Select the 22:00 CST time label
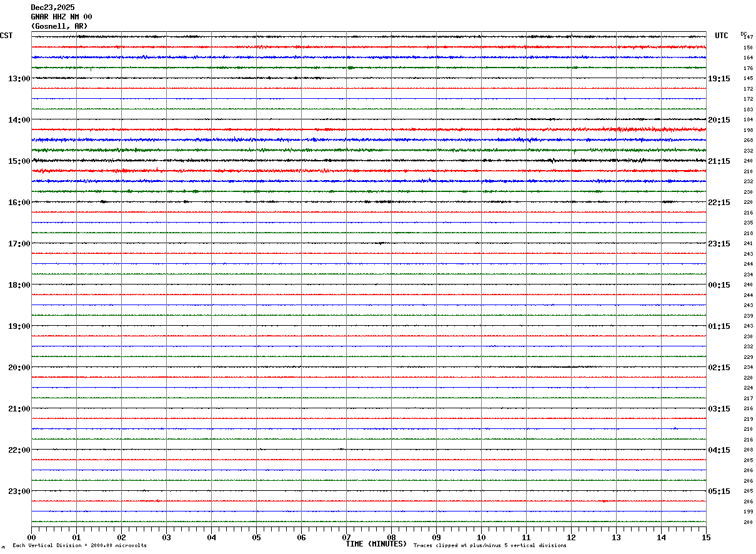Image resolution: width=756 pixels, height=554 pixels. [19, 450]
